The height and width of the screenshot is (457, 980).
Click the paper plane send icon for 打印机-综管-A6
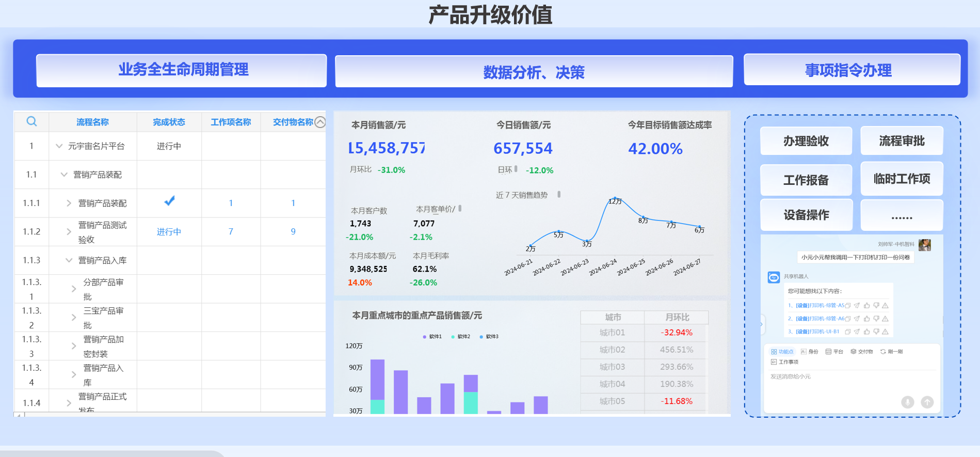(x=857, y=319)
